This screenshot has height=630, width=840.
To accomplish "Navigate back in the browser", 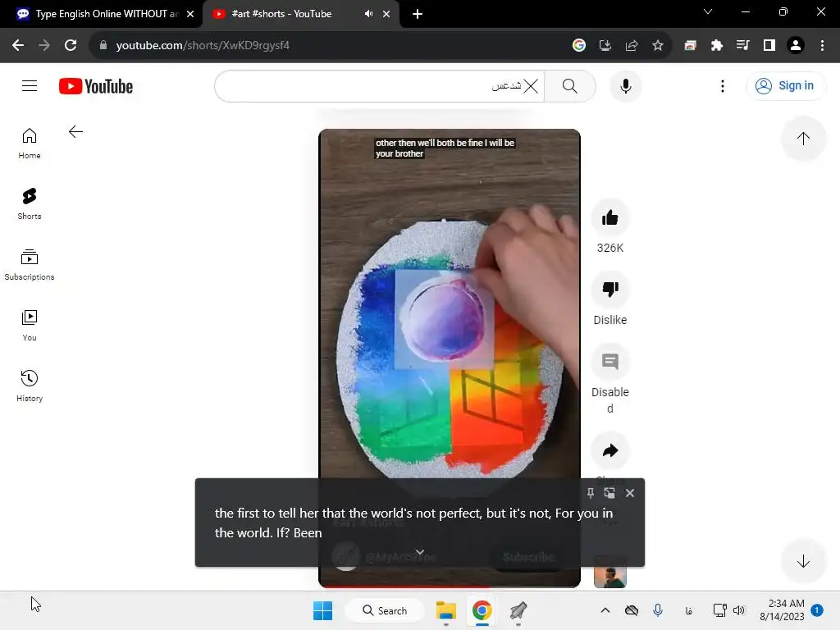I will point(18,46).
